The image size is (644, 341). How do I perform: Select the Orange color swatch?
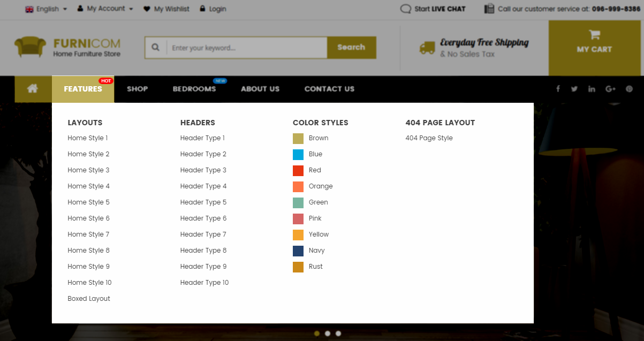[298, 186]
